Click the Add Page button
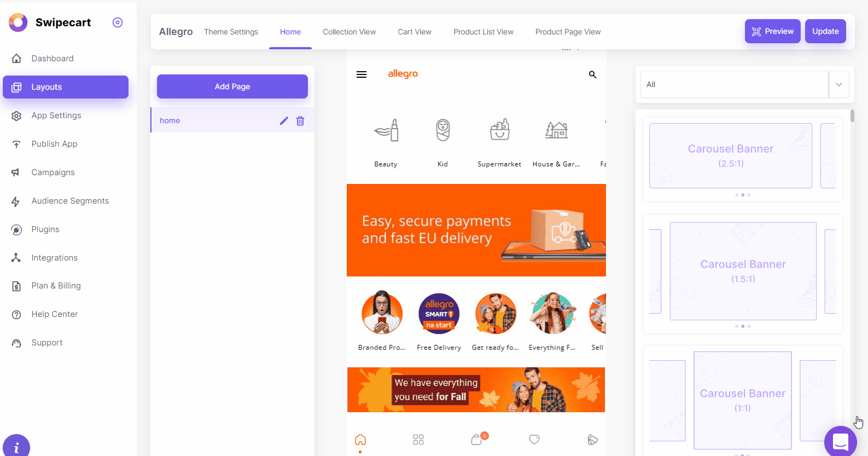 pos(232,86)
